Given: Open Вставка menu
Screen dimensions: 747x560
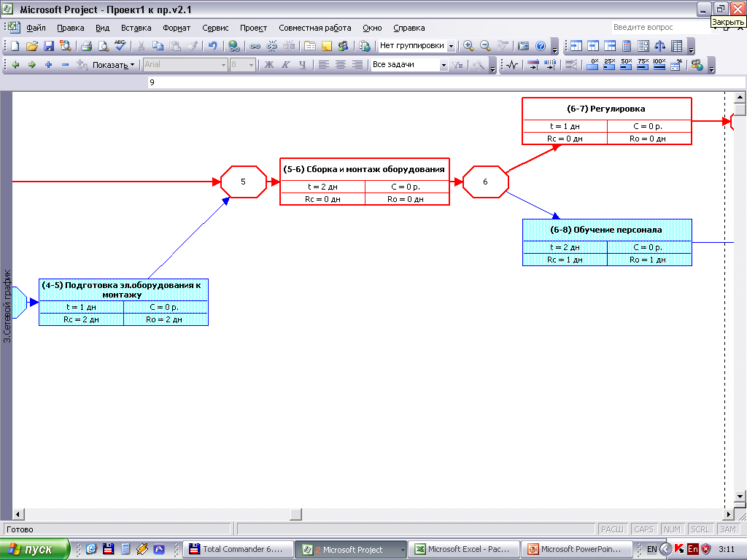Looking at the screenshot, I should click(x=136, y=28).
